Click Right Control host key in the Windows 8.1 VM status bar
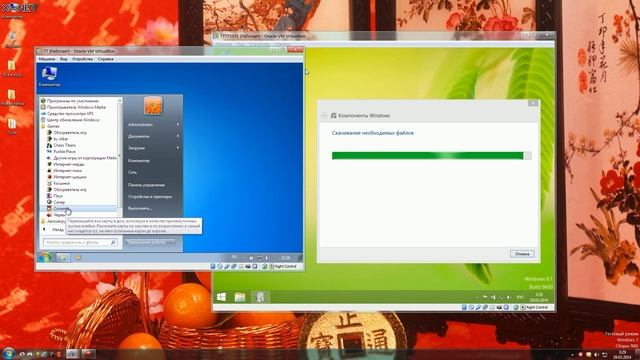 536,307
